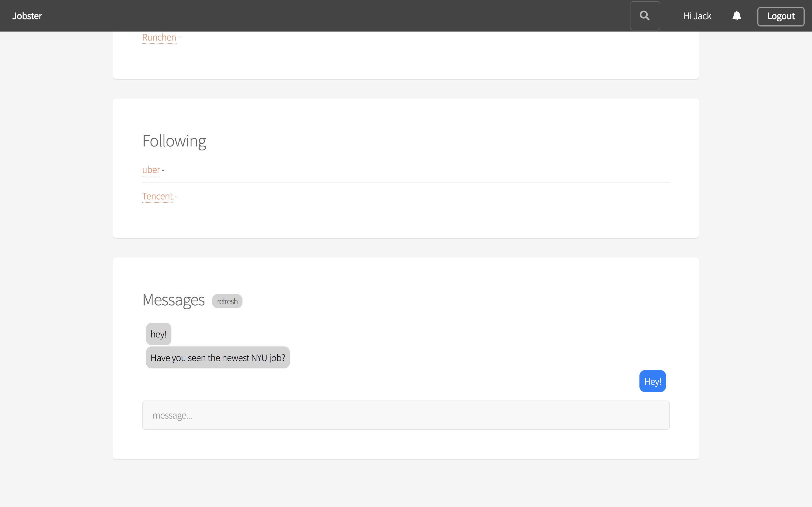Focus the message text input field
The height and width of the screenshot is (507, 812).
406,415
